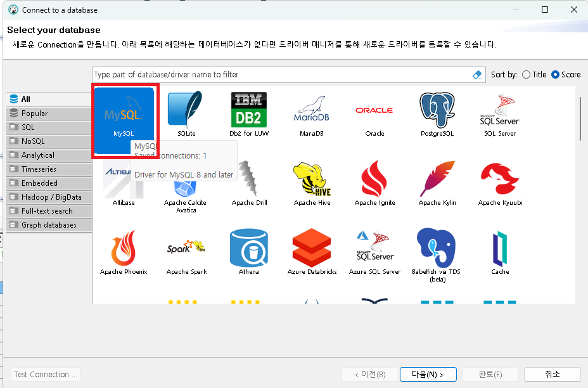Click the 다음(N) > next button
Screen dimensions: 588x388
click(428, 374)
